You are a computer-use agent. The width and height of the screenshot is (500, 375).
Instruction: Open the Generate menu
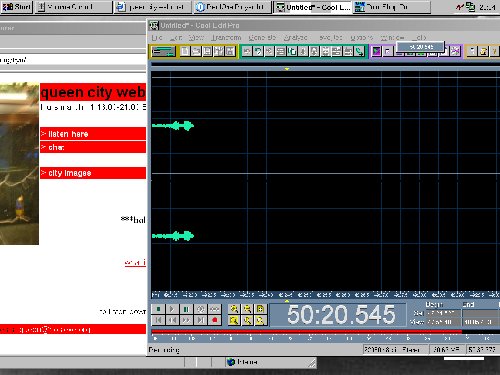(262, 38)
